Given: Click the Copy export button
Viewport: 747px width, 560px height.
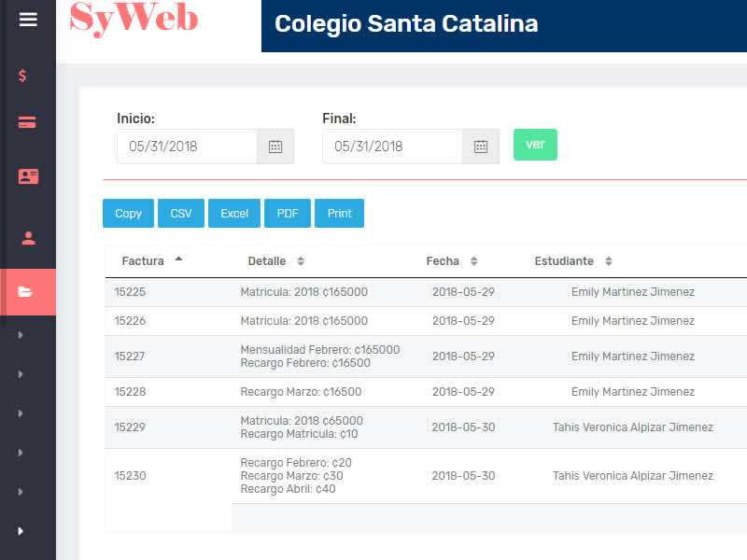Looking at the screenshot, I should pos(128,214).
